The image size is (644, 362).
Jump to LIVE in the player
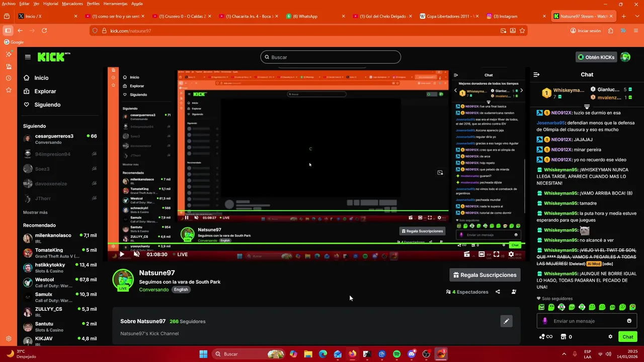coord(180,254)
